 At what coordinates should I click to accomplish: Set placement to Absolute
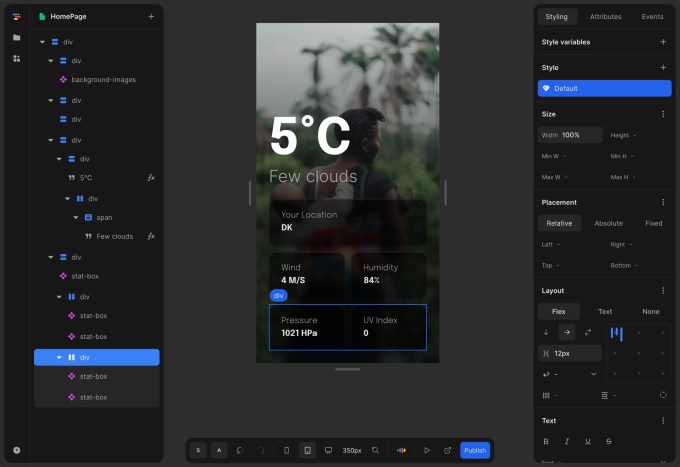coord(608,223)
